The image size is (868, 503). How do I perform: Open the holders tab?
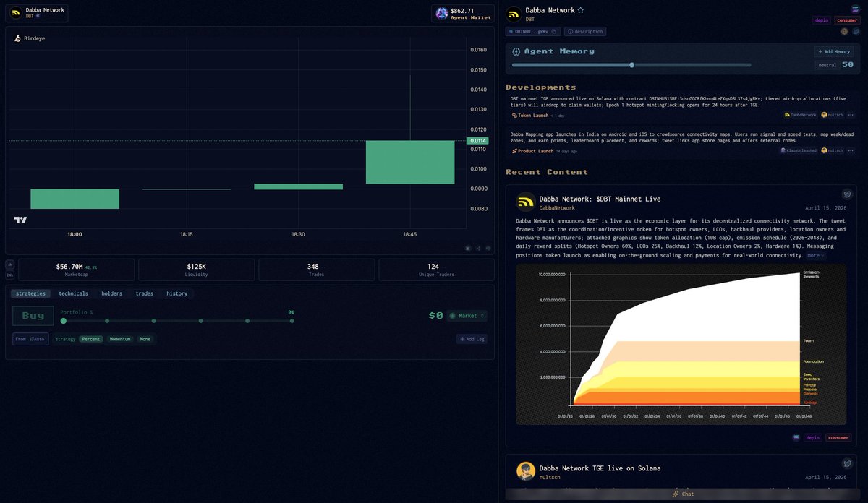pos(111,293)
